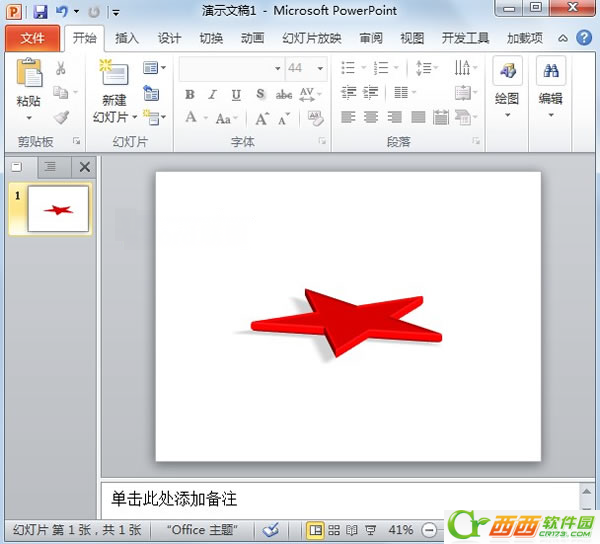Click the Cut scissors icon
This screenshot has height=544, width=600.
(61, 69)
